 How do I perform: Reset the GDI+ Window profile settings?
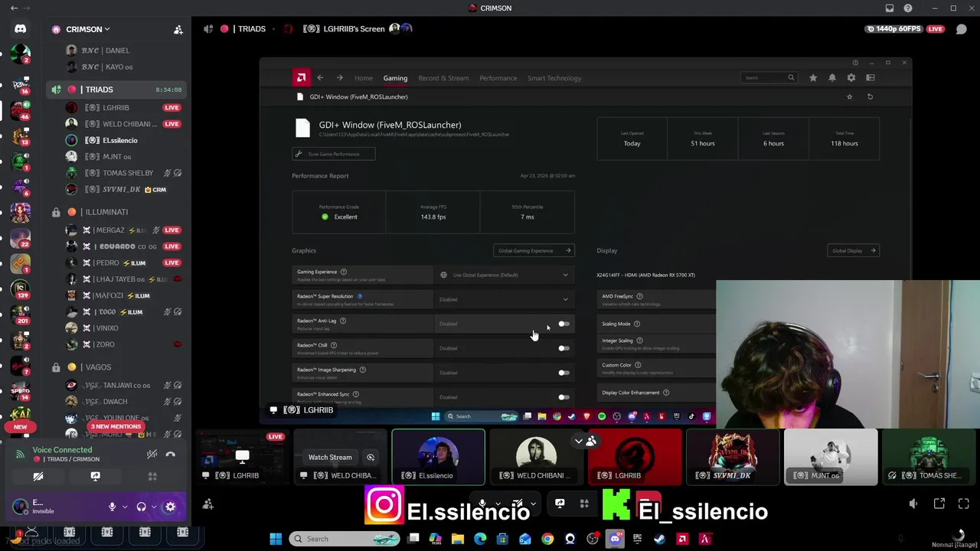870,96
